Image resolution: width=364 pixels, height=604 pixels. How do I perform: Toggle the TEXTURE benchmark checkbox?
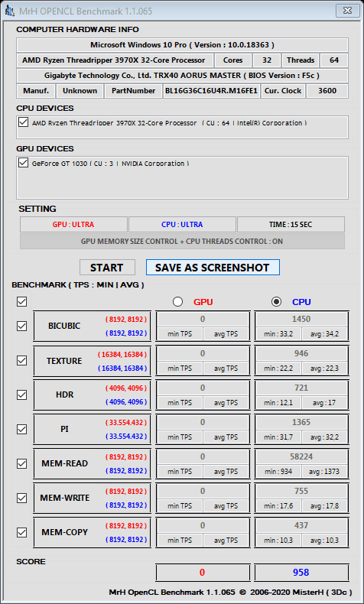pyautogui.click(x=21, y=361)
